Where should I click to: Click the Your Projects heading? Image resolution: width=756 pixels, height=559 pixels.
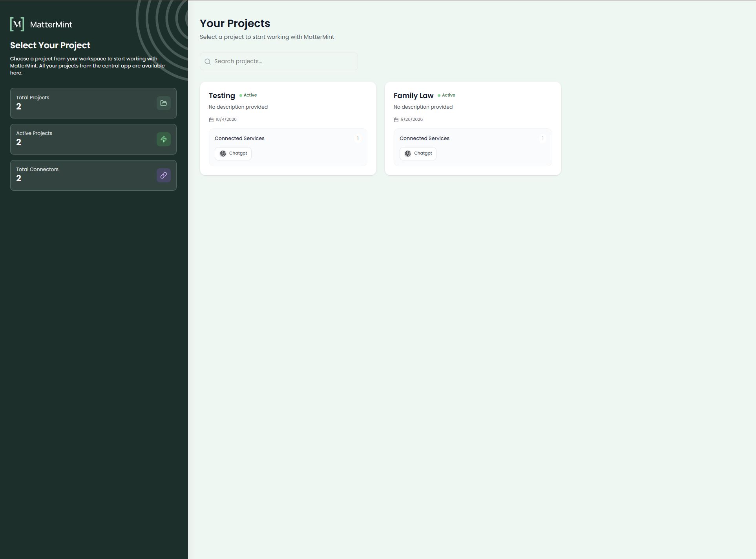pyautogui.click(x=235, y=24)
